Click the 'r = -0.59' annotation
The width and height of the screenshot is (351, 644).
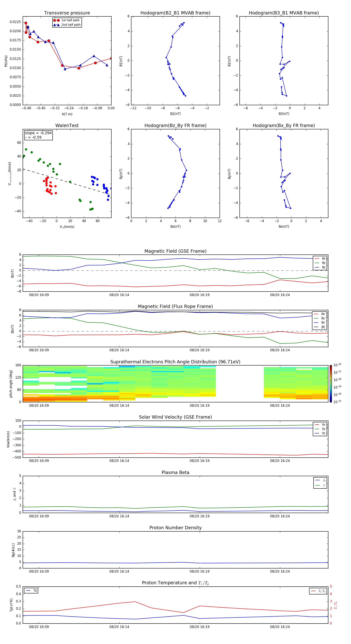click(x=33, y=137)
